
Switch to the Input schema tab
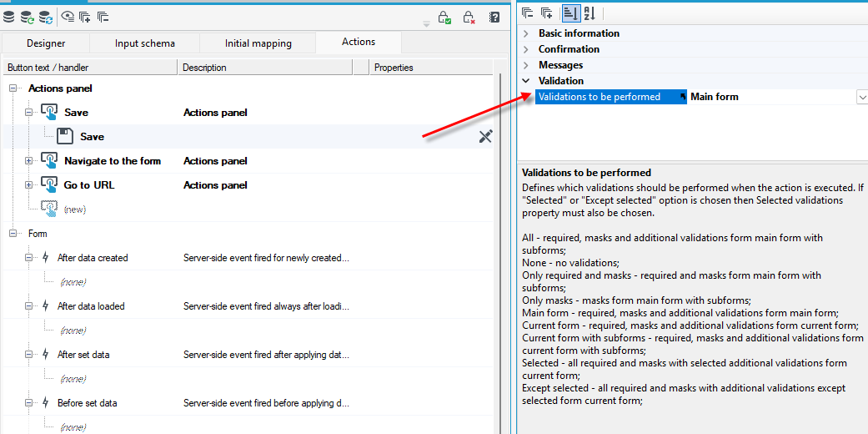tap(144, 43)
